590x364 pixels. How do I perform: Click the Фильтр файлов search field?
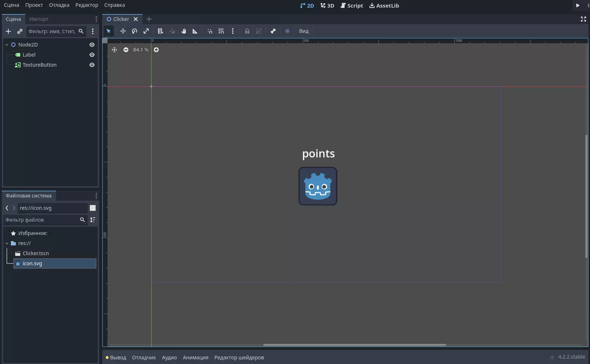pyautogui.click(x=41, y=220)
